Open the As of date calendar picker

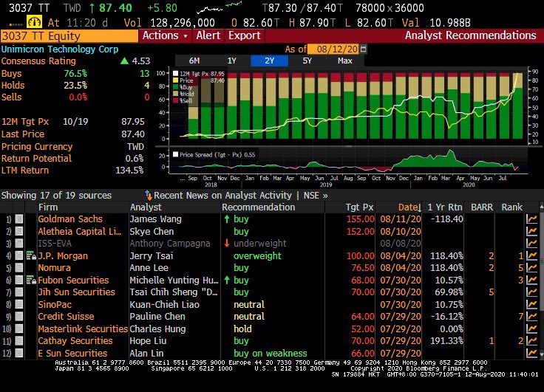tap(363, 49)
